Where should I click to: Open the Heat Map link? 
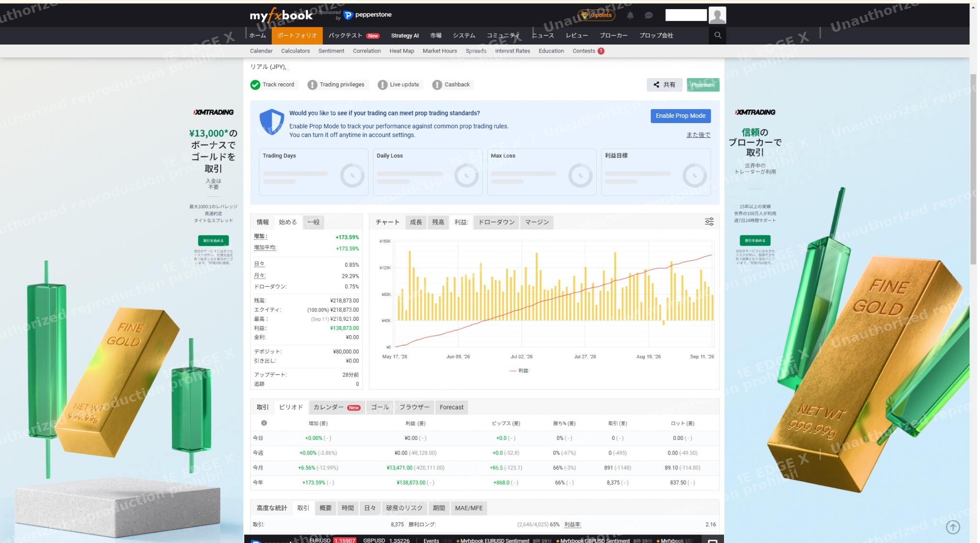click(401, 51)
